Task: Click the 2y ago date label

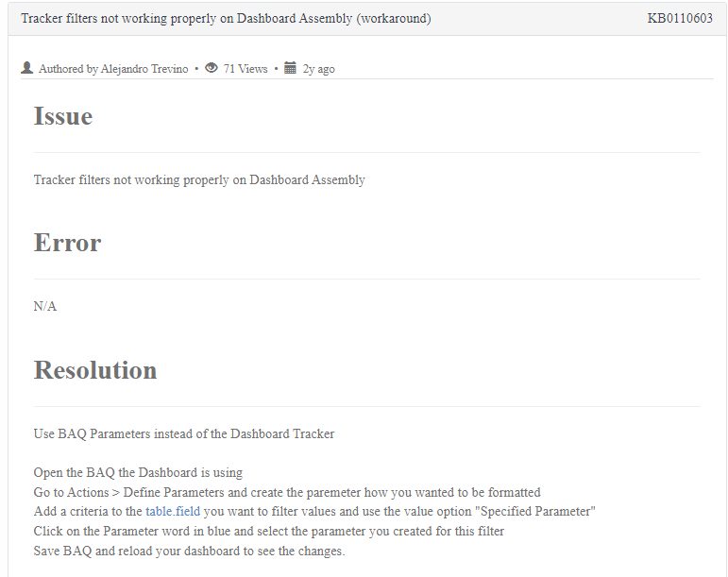Action: (318, 69)
